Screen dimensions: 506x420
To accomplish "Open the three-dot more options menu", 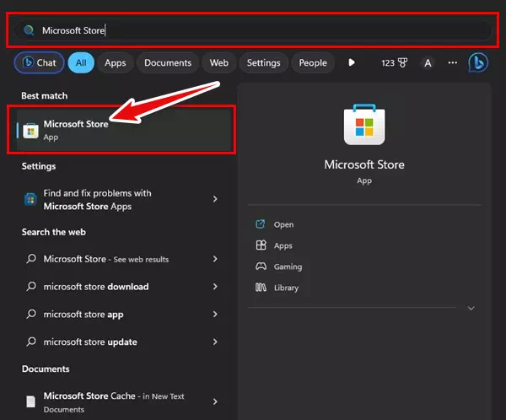I will [452, 62].
